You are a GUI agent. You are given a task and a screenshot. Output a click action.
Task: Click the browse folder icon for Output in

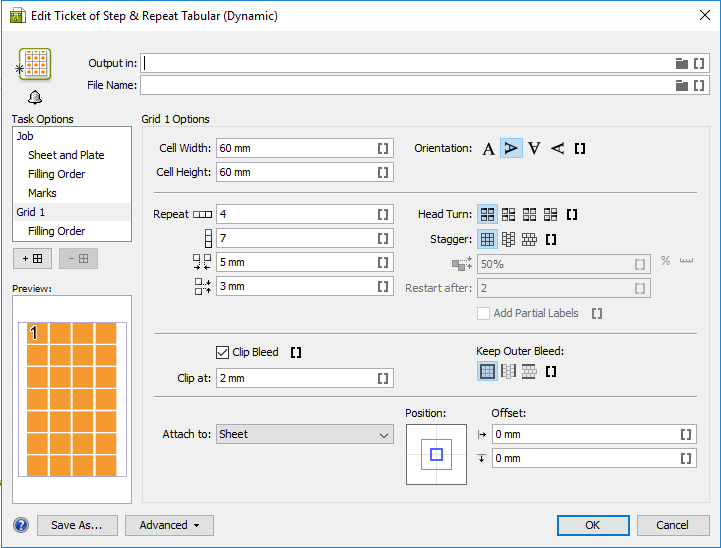681,63
